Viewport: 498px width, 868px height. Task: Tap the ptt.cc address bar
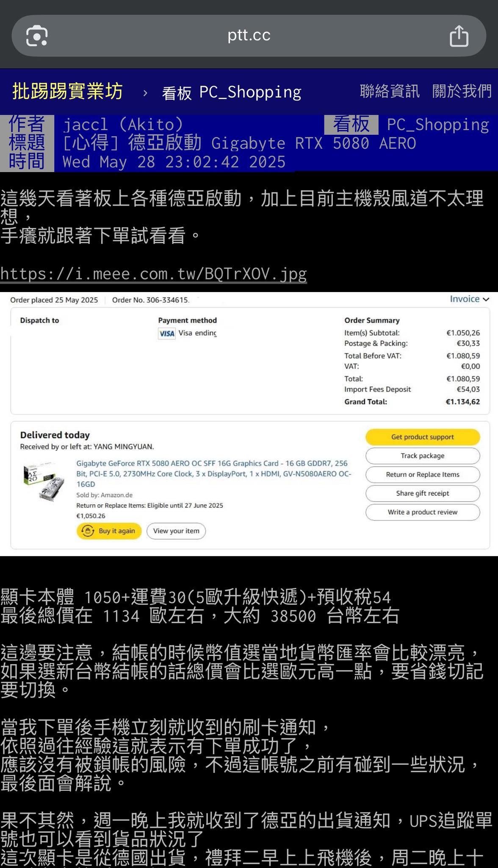[x=249, y=36]
